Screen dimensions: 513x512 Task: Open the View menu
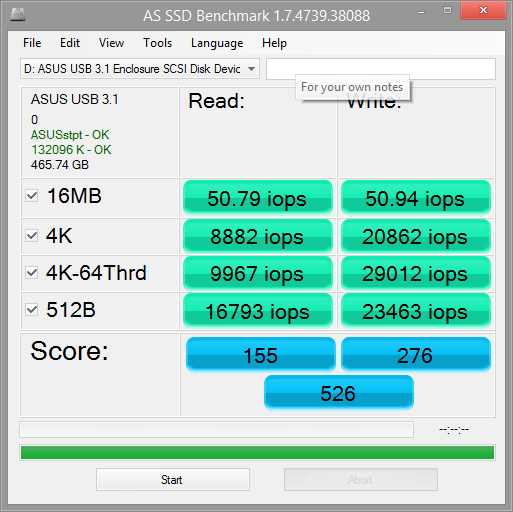pyautogui.click(x=111, y=43)
